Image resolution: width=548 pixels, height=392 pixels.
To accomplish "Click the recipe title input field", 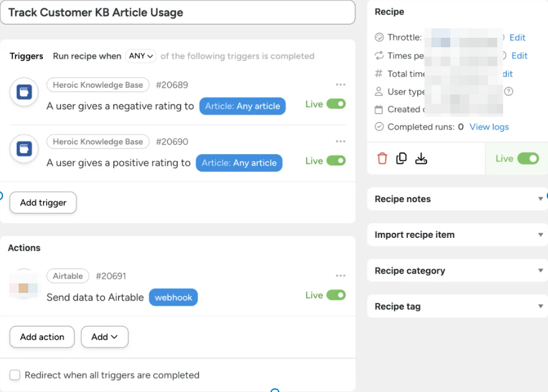I will [x=178, y=12].
